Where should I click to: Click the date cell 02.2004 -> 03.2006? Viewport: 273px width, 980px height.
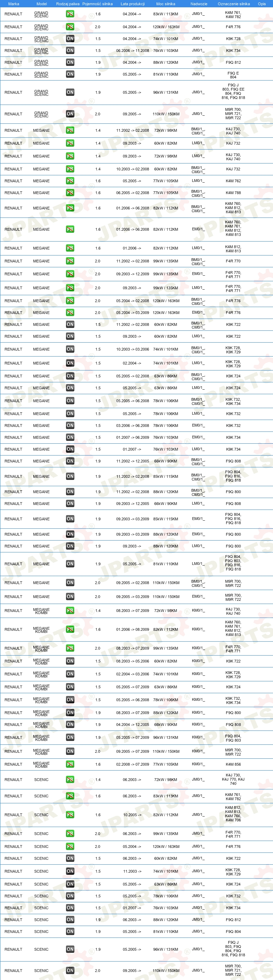(x=133, y=674)
